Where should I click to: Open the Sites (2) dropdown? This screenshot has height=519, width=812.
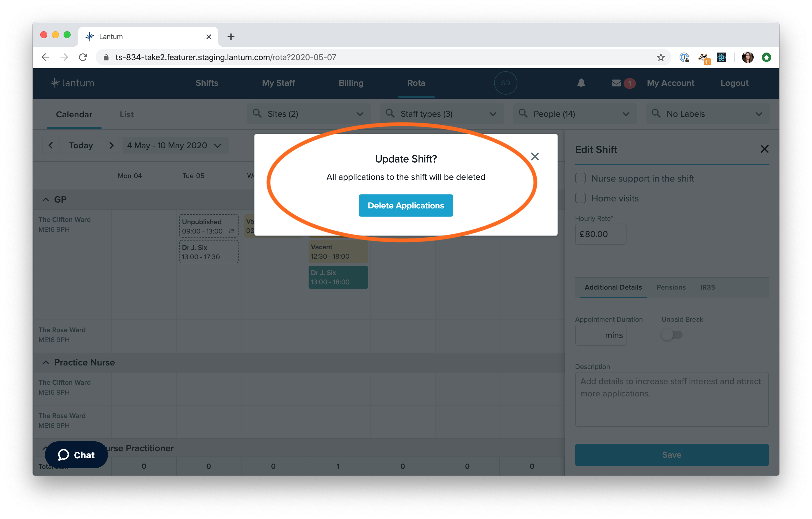pos(309,114)
